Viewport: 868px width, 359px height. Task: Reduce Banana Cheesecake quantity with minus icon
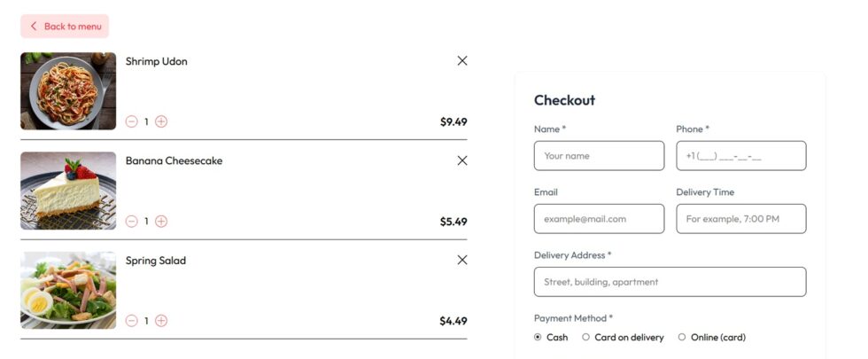131,222
